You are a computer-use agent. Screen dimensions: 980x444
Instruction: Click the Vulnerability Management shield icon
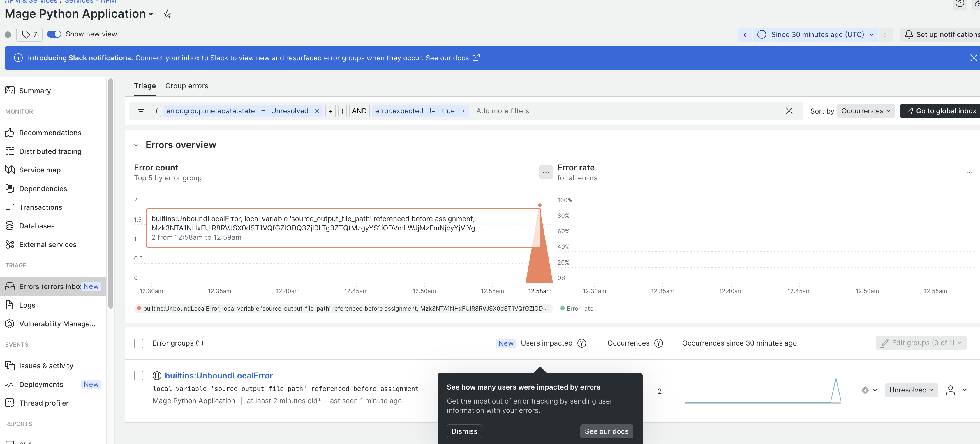coord(10,323)
